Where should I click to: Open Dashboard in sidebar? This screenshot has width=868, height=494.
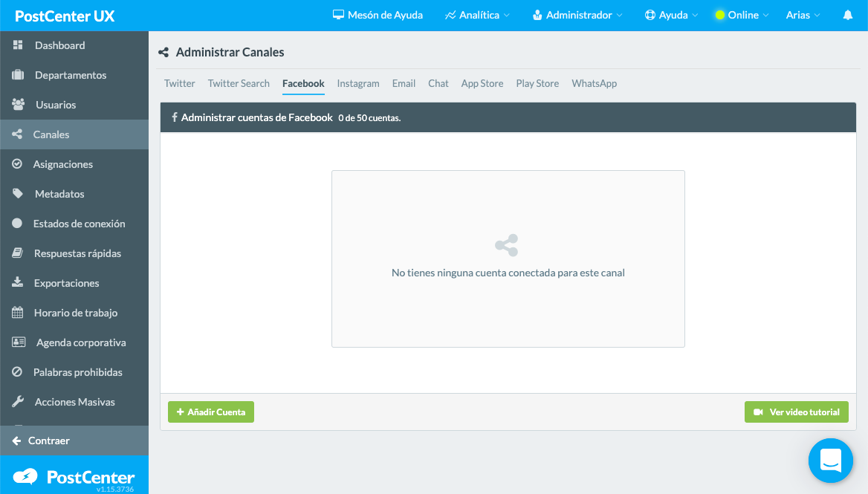74,45
